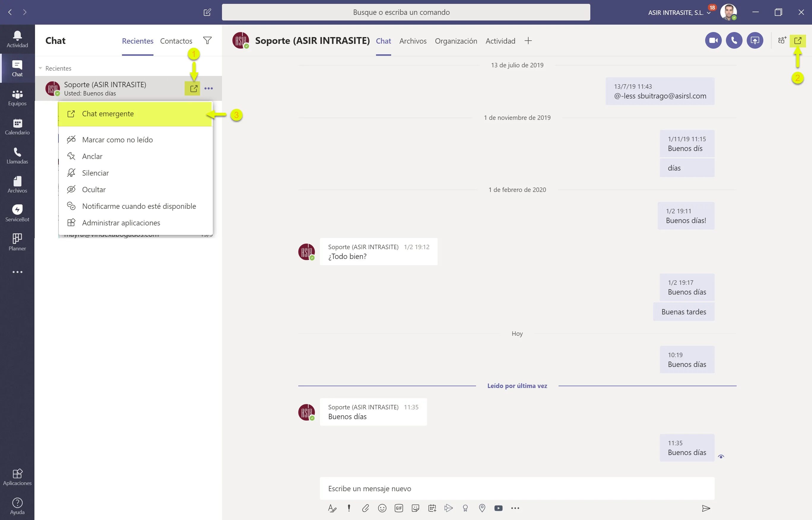Start an audio call with Soporte

(x=734, y=41)
